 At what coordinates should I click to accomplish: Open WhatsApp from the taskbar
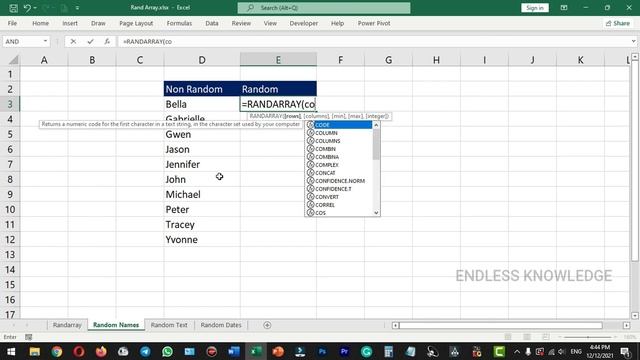[167, 351]
